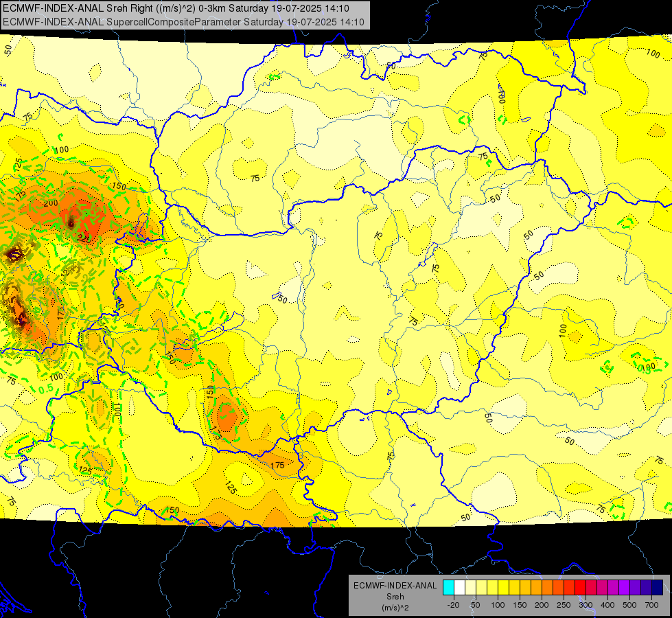Click the legend tick label '500'
The width and height of the screenshot is (672, 618).
629,605
